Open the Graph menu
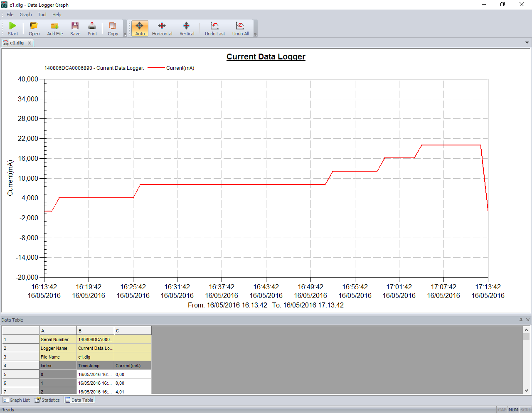This screenshot has width=532, height=413. [25, 15]
